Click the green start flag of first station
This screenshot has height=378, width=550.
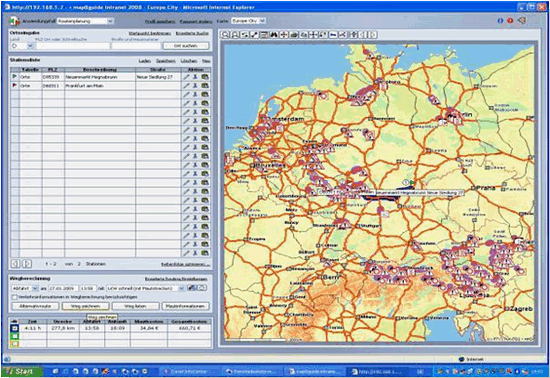14,76
